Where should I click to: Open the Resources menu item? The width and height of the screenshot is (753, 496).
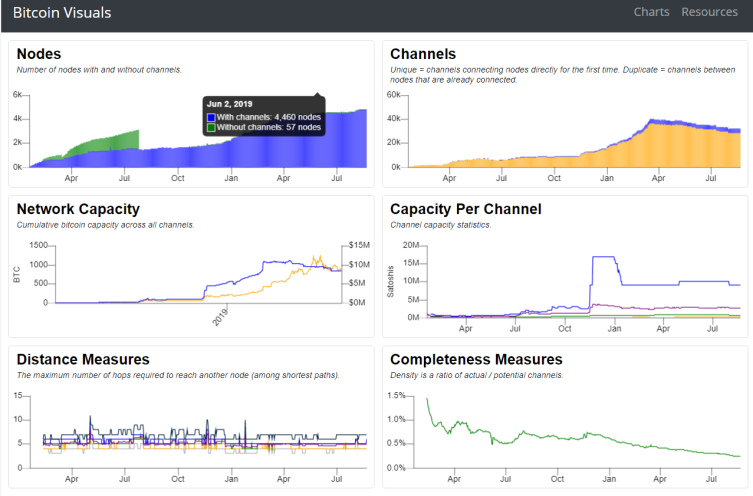709,12
